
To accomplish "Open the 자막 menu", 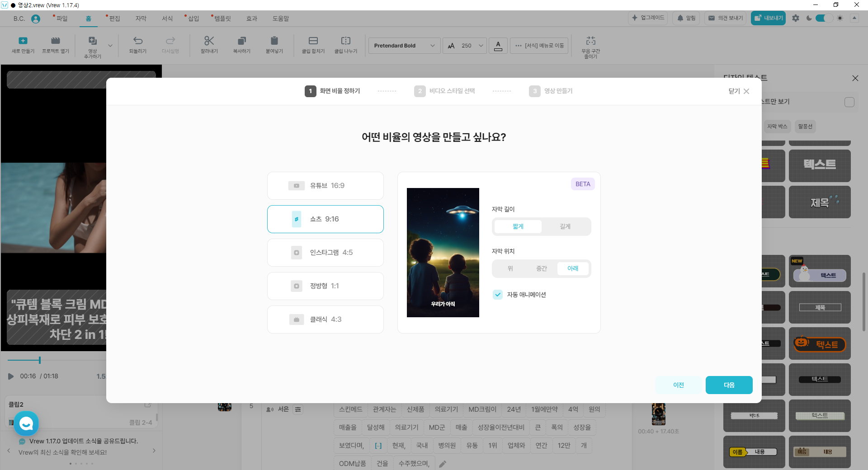I will coord(141,19).
